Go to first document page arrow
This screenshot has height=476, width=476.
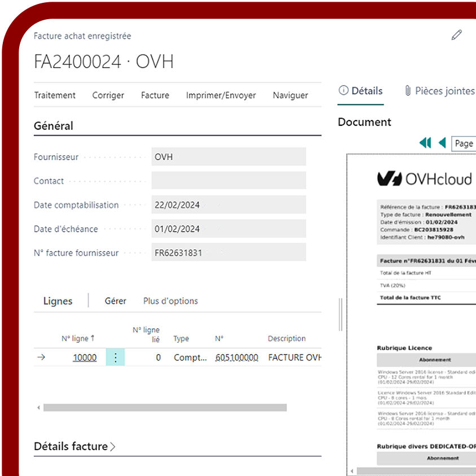[x=425, y=143]
